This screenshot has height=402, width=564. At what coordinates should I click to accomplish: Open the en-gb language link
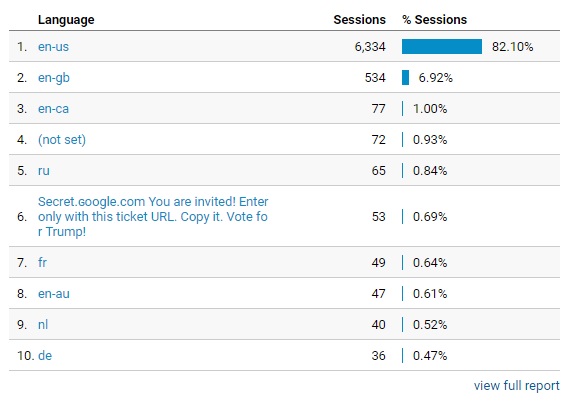pyautogui.click(x=54, y=78)
